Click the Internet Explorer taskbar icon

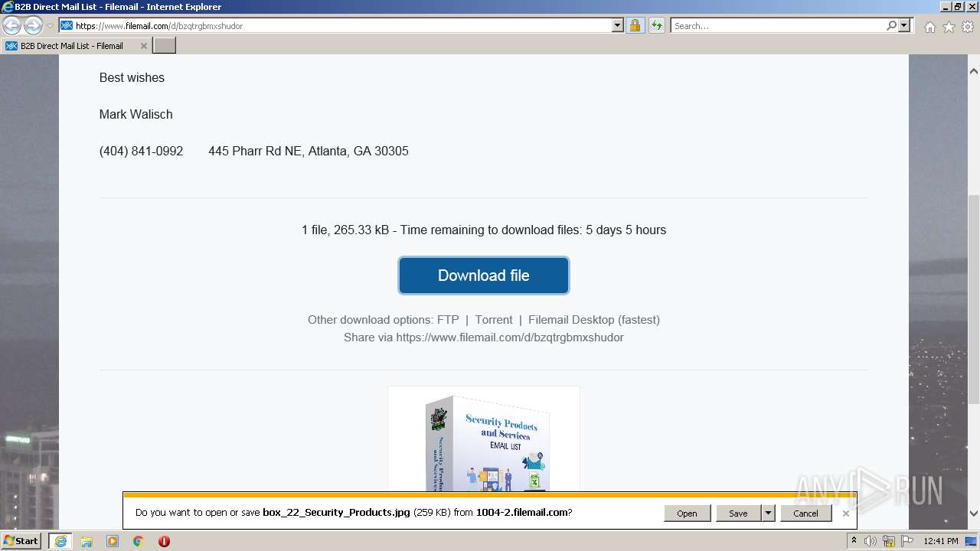point(60,541)
